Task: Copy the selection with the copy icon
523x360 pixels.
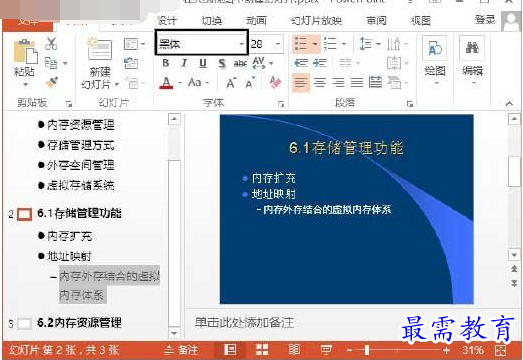Action: [x=51, y=63]
